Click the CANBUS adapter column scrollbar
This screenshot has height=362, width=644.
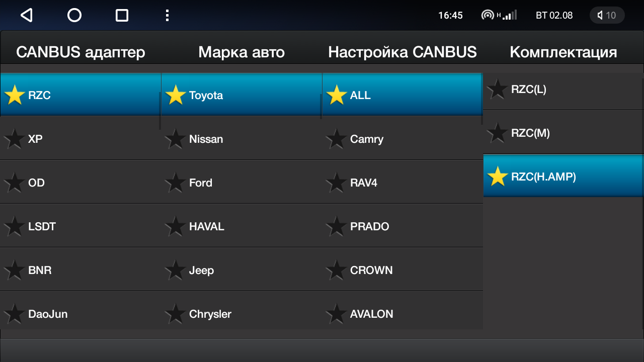pos(160,111)
